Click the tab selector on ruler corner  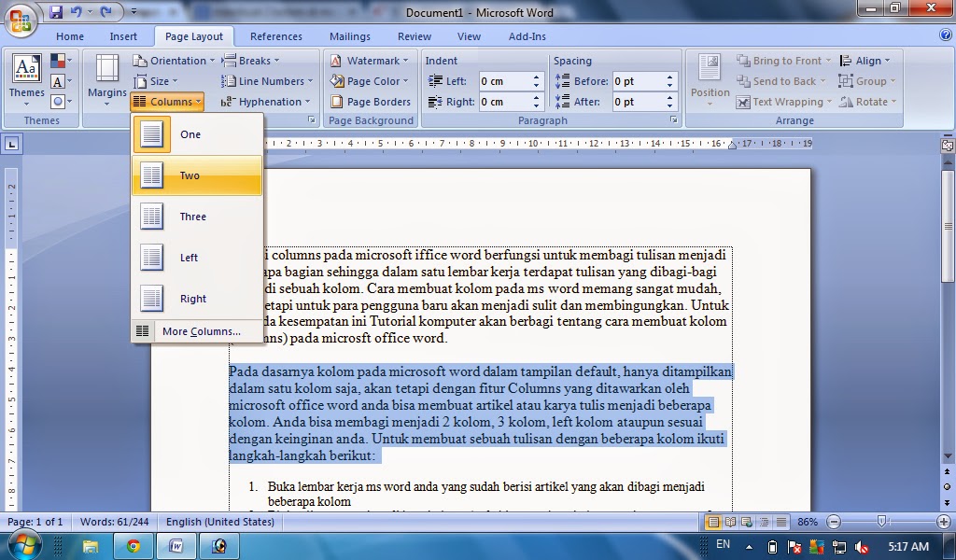(12, 145)
